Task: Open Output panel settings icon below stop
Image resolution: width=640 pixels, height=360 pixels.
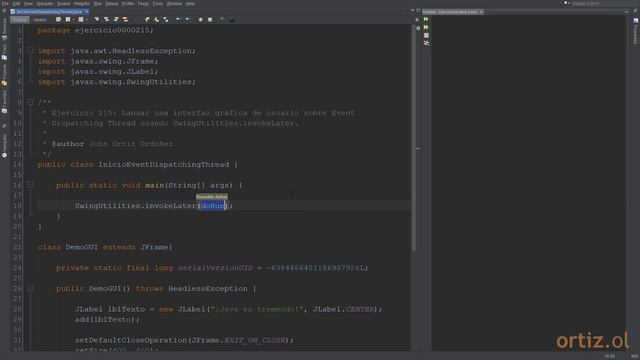Action: click(426, 43)
